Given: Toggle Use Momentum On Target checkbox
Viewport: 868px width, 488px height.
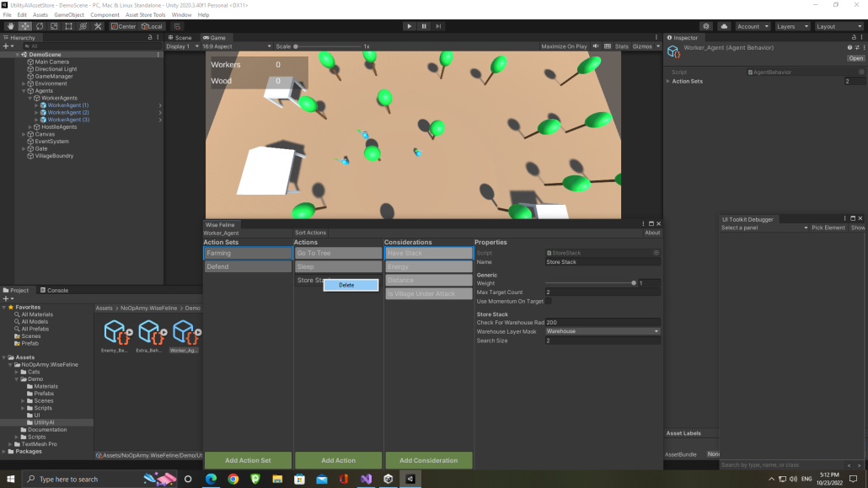Looking at the screenshot, I should coord(547,301).
